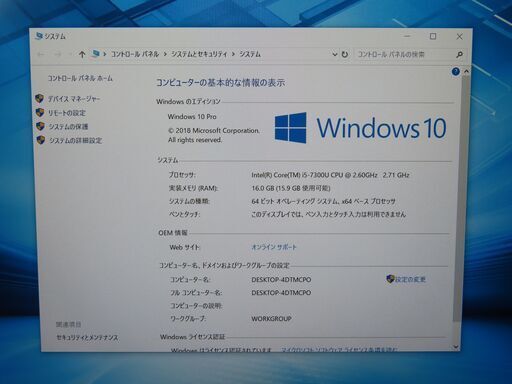Open the blue help question mark icon
The image size is (512, 384).
455,71
